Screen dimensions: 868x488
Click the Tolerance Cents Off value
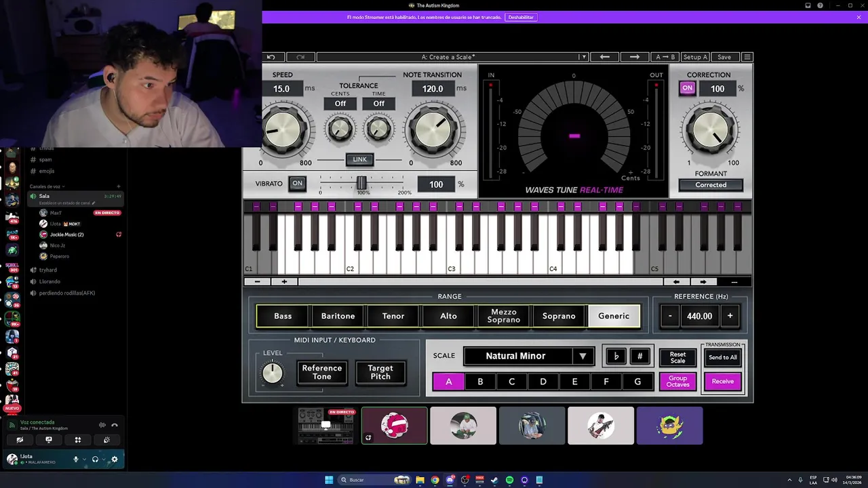click(x=340, y=104)
